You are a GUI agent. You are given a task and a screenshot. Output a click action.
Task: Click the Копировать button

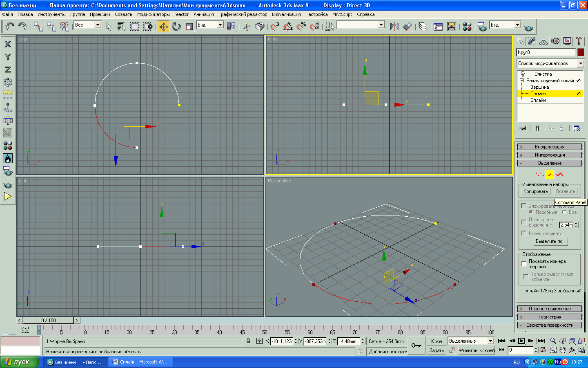pos(535,191)
